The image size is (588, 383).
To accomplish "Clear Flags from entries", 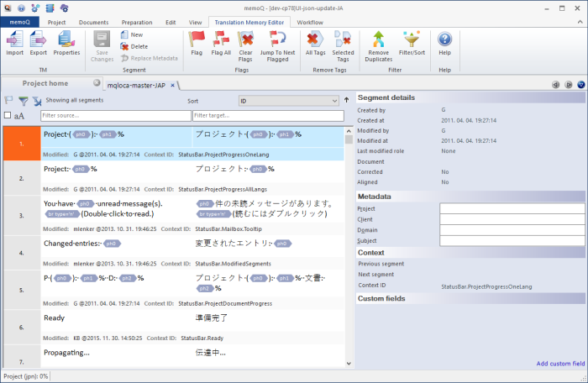I will coord(245,46).
